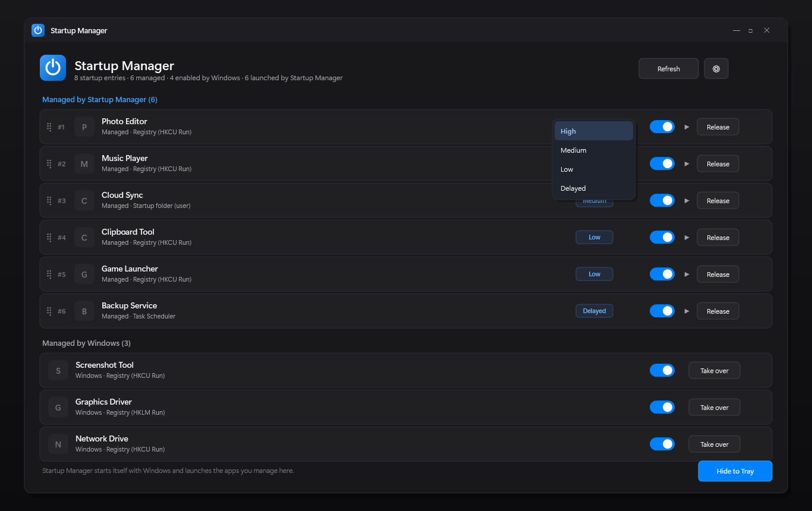Click the Music Player drag handle

(49, 164)
